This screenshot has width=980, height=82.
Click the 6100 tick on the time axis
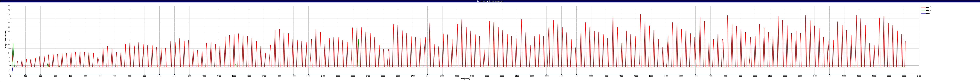918,76
